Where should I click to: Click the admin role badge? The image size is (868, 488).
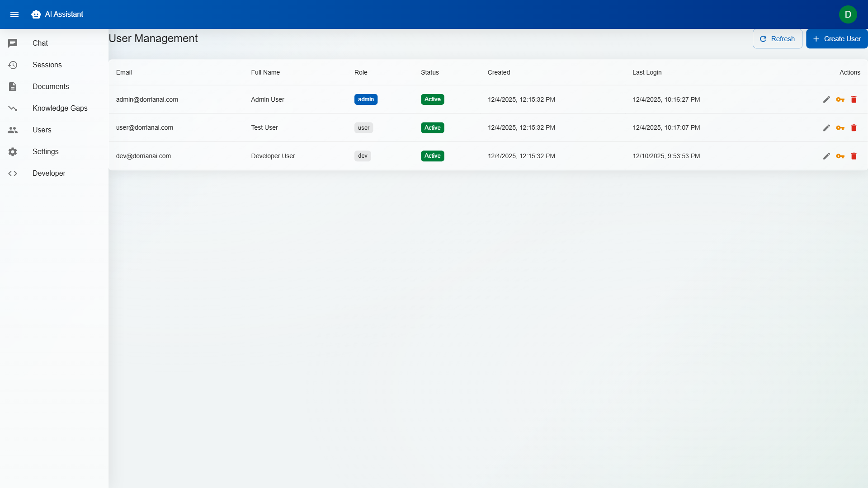point(366,99)
